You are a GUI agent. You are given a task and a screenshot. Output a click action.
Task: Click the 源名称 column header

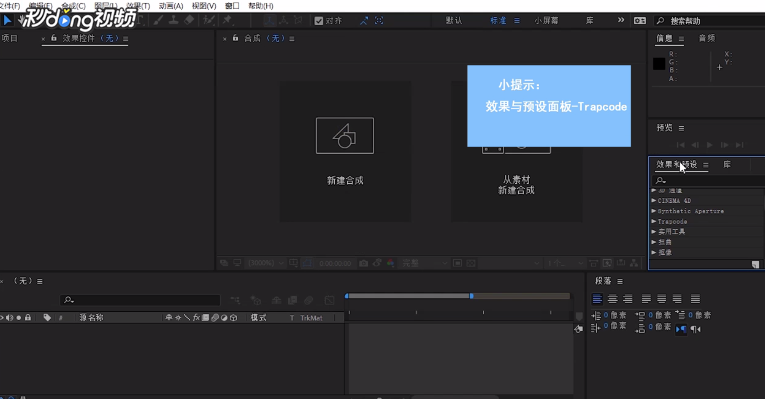(x=91, y=318)
